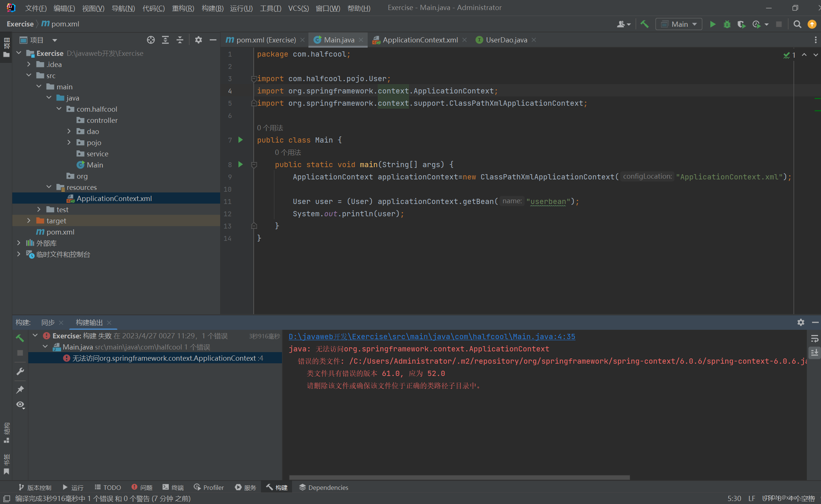Click run gutter icon beside class Main
This screenshot has width=821, height=504.
point(241,140)
